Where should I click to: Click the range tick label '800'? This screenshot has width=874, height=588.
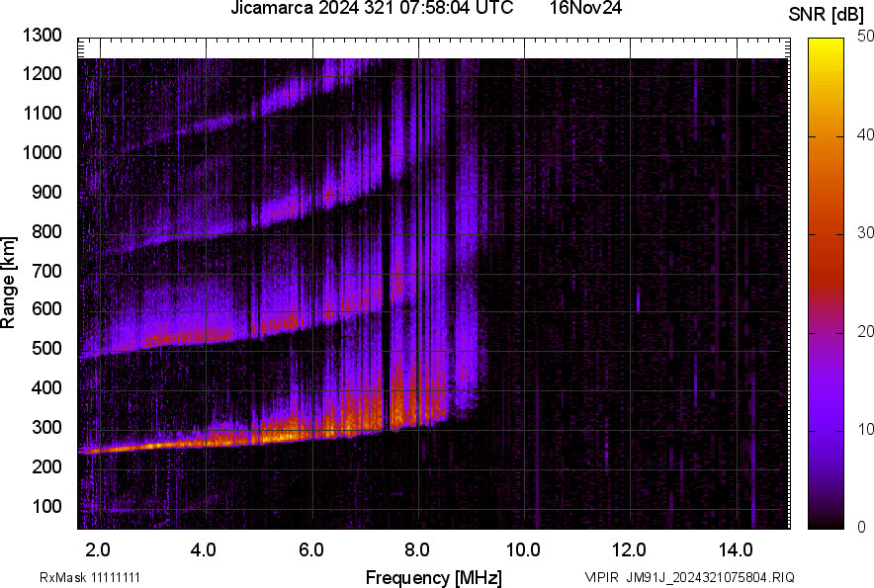(46, 230)
